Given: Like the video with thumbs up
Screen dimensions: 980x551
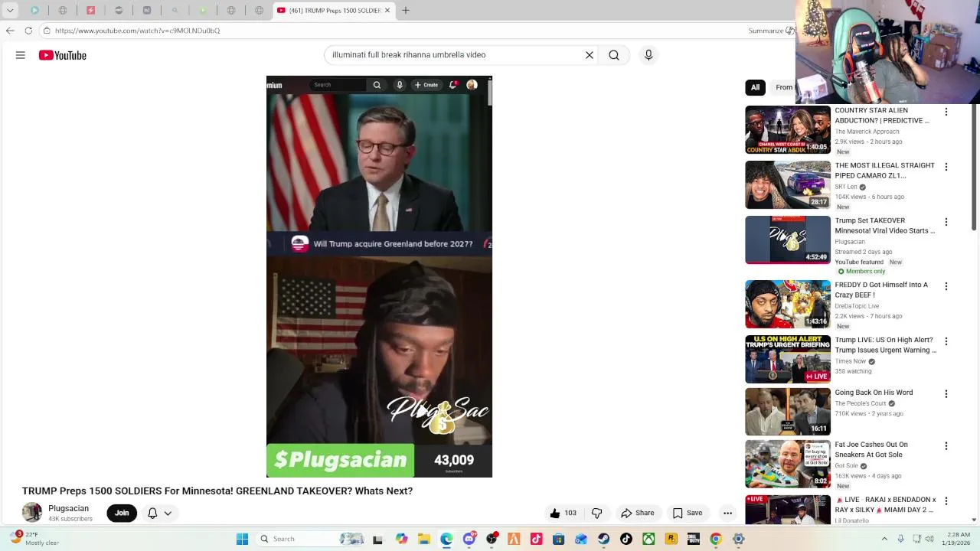Looking at the screenshot, I should click(x=563, y=513).
